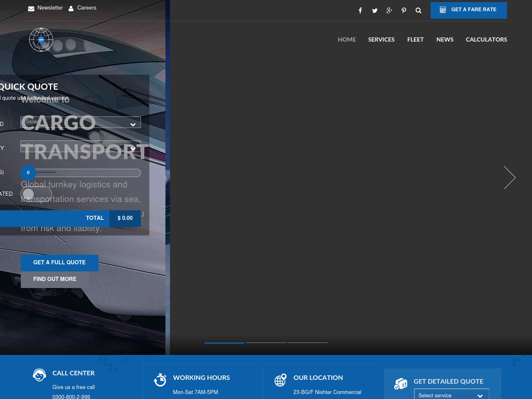Viewport: 532px width, 399px height.
Task: Click Find Out More button
Action: tap(55, 279)
